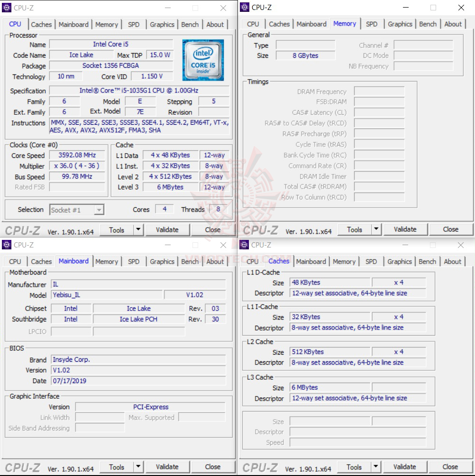Viewport: 475px width, 476px height.
Task: Click Close button in Caches tab window
Action: pyautogui.click(x=450, y=467)
